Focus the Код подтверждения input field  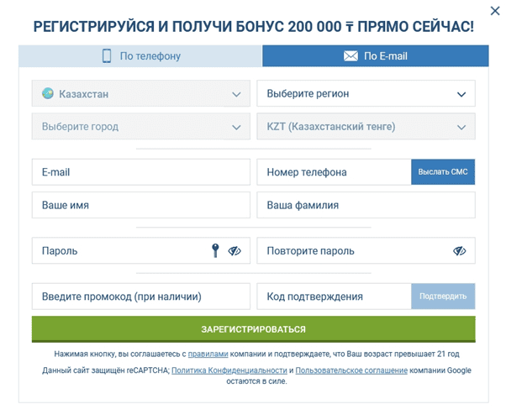pos(334,297)
